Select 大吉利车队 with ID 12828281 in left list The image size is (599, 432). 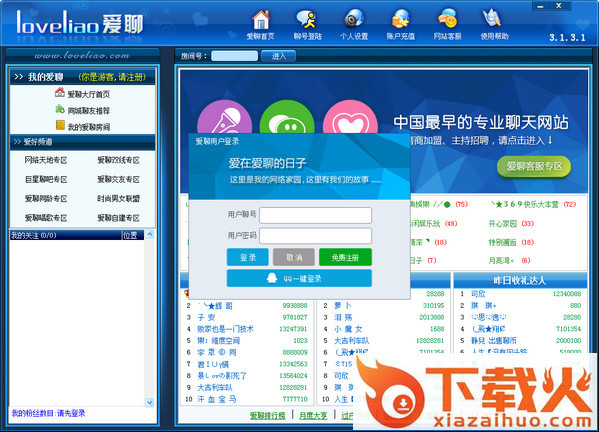(x=215, y=387)
